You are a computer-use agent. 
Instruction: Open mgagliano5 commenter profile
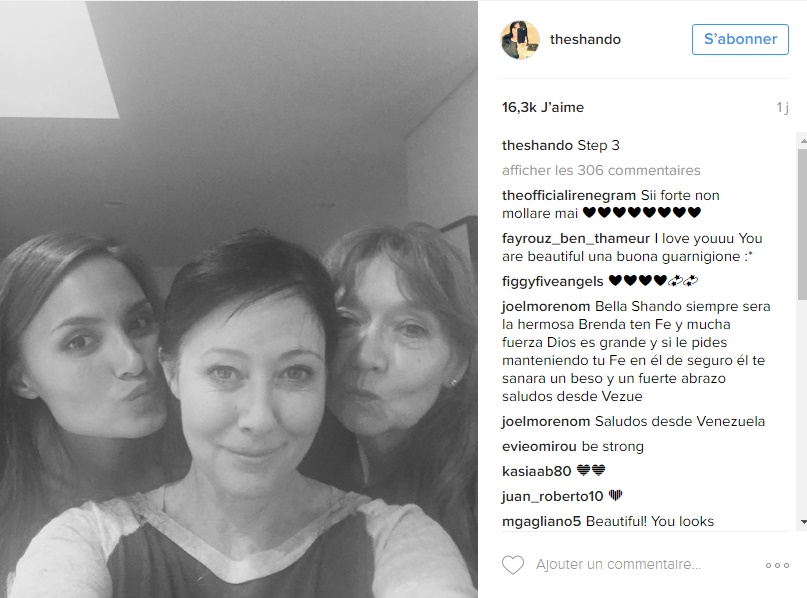(541, 521)
